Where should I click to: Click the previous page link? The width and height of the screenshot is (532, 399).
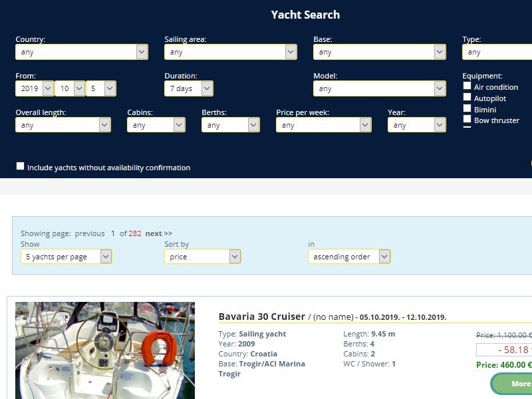tap(90, 233)
